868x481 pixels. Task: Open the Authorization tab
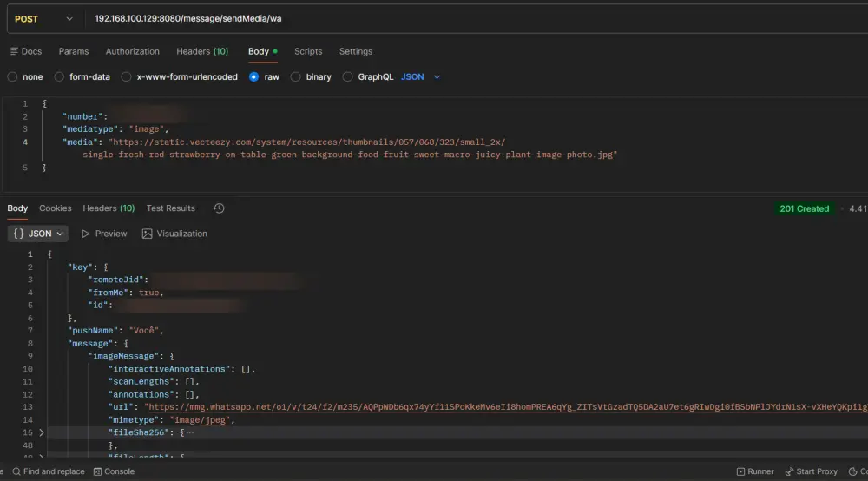[132, 51]
